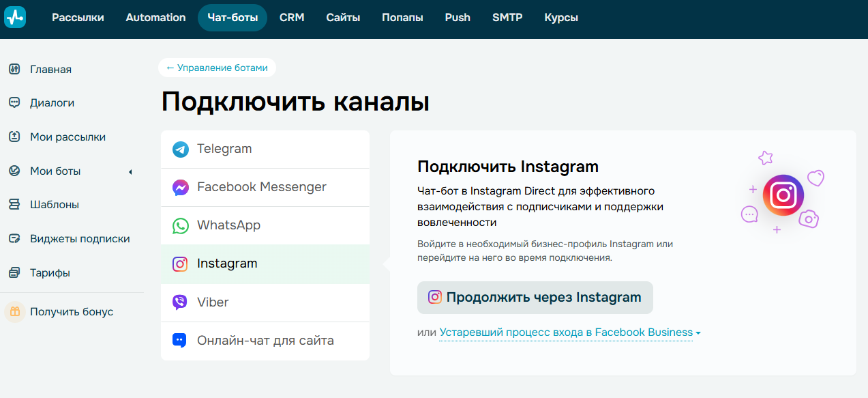Screen dimensions: 868x398
Task: Click the large Instagram illustration logo
Action: click(783, 196)
